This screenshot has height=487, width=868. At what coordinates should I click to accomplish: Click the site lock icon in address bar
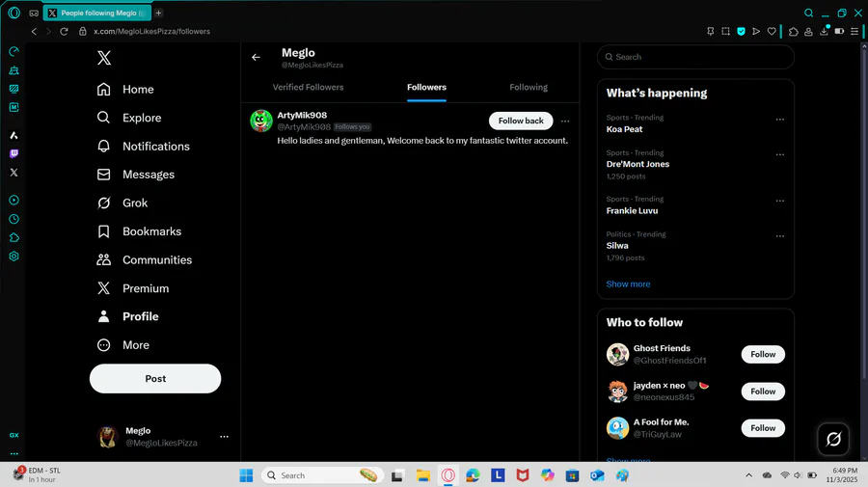[x=83, y=32]
